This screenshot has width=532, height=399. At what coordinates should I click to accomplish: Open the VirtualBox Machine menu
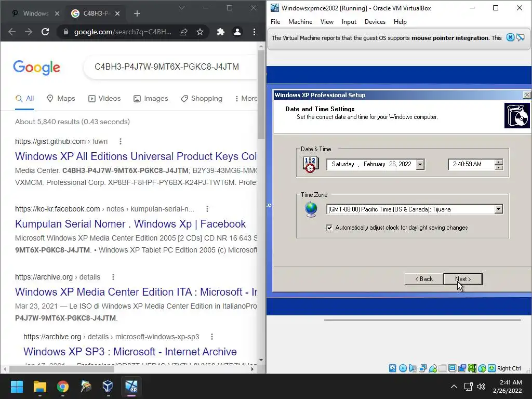300,22
